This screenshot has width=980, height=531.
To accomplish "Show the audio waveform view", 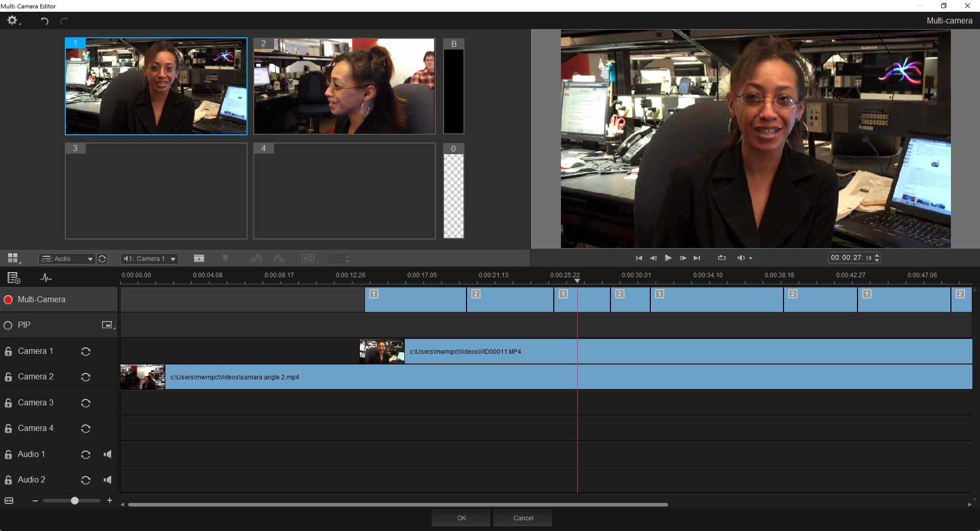I will click(46, 278).
